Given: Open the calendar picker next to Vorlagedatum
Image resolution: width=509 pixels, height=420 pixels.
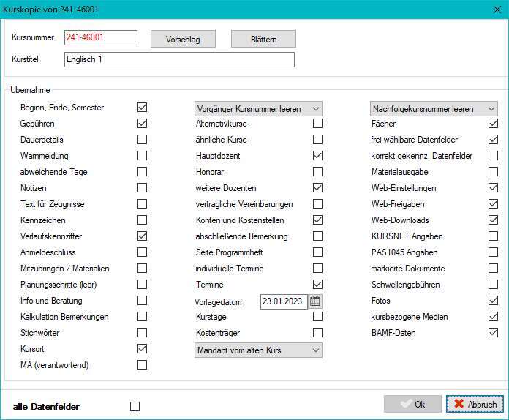Looking at the screenshot, I should (x=315, y=301).
